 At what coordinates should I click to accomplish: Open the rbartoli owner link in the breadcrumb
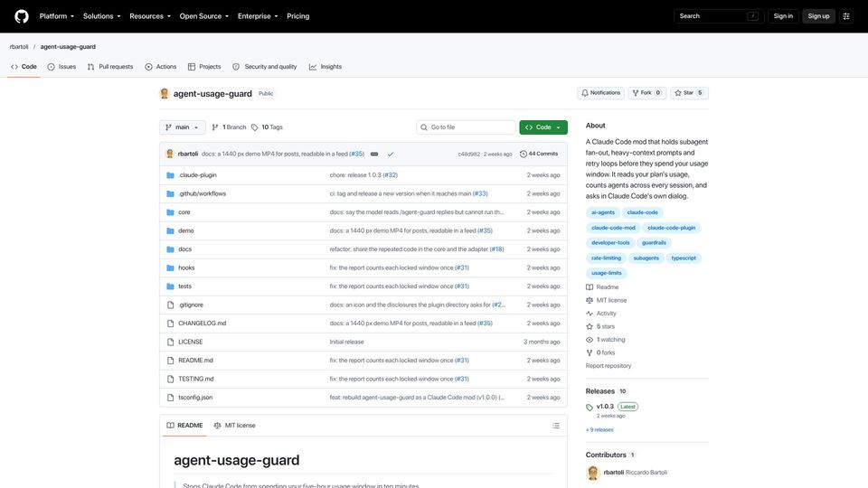pyautogui.click(x=19, y=46)
